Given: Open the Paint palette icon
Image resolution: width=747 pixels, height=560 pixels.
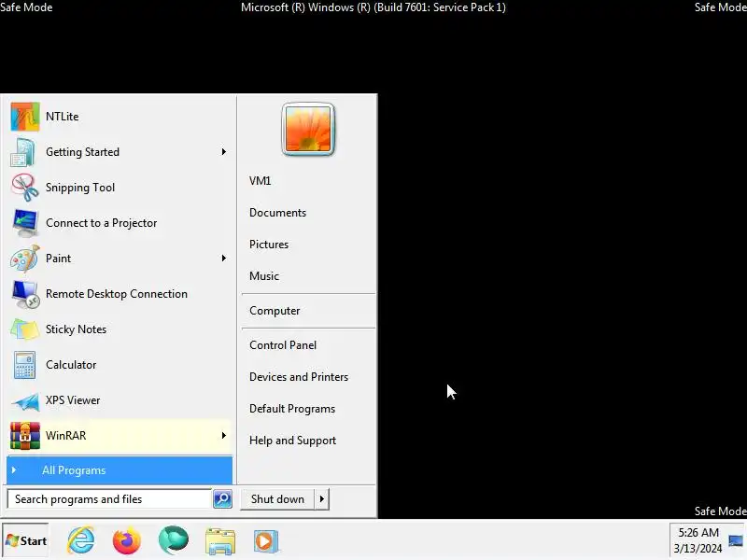Looking at the screenshot, I should click(25, 259).
